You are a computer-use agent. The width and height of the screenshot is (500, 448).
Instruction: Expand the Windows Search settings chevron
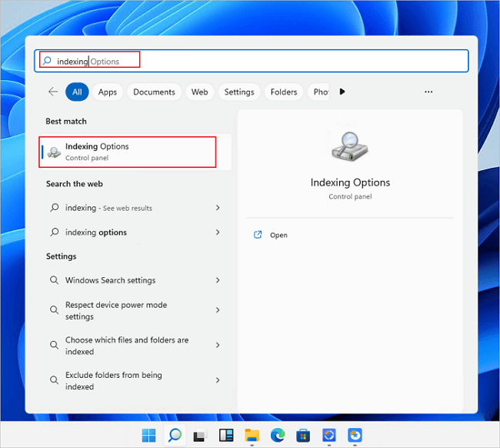218,280
